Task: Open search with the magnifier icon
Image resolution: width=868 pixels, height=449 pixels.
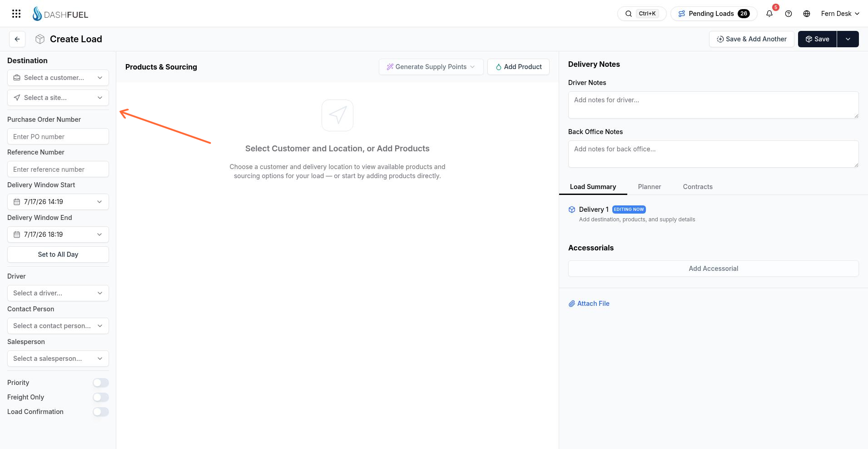Action: (x=629, y=14)
